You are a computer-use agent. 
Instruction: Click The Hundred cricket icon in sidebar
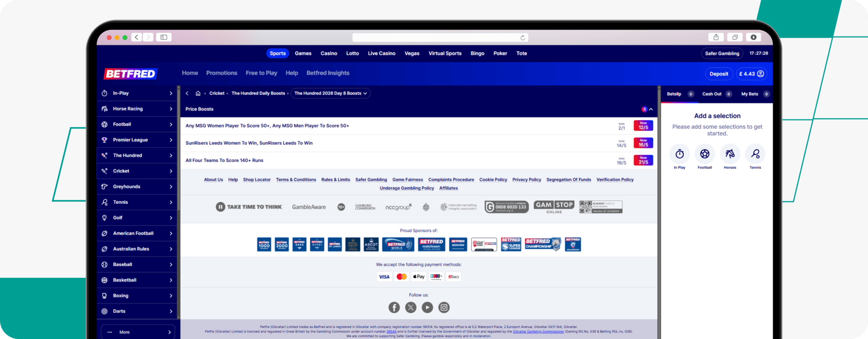click(x=104, y=155)
